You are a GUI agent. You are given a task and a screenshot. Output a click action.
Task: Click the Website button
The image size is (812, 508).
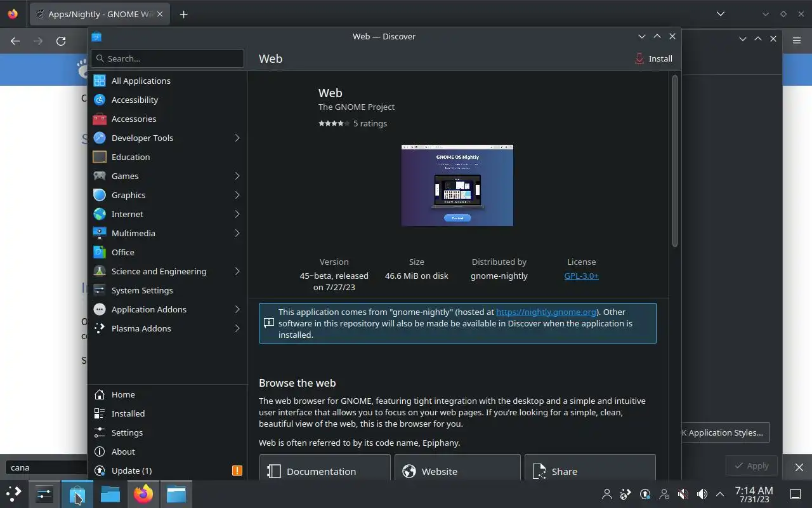457,469
